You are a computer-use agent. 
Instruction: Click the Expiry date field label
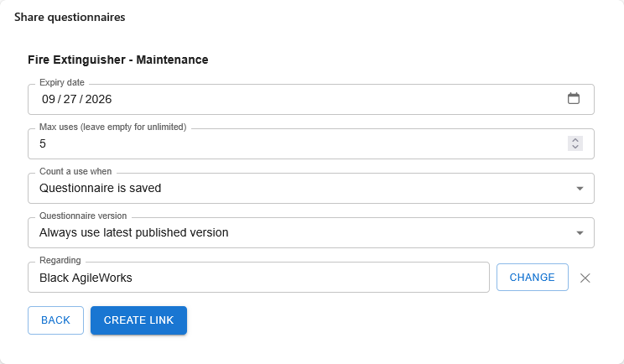62,82
